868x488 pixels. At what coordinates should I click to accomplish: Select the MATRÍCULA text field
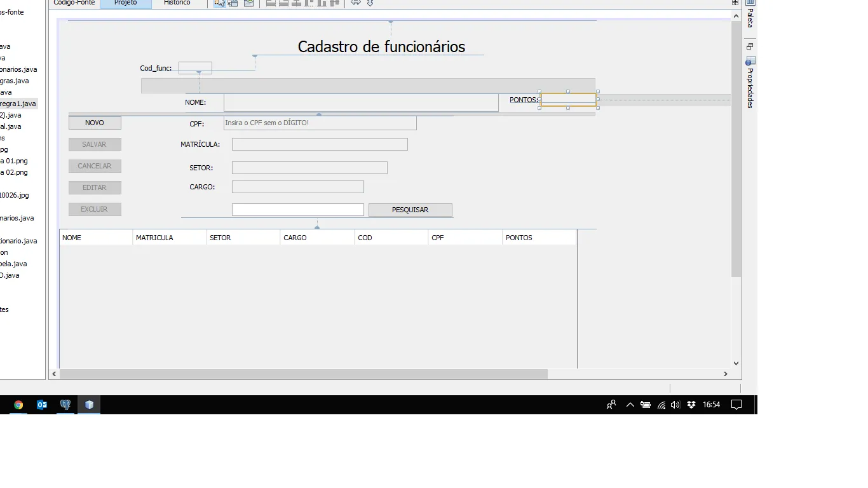pos(320,144)
